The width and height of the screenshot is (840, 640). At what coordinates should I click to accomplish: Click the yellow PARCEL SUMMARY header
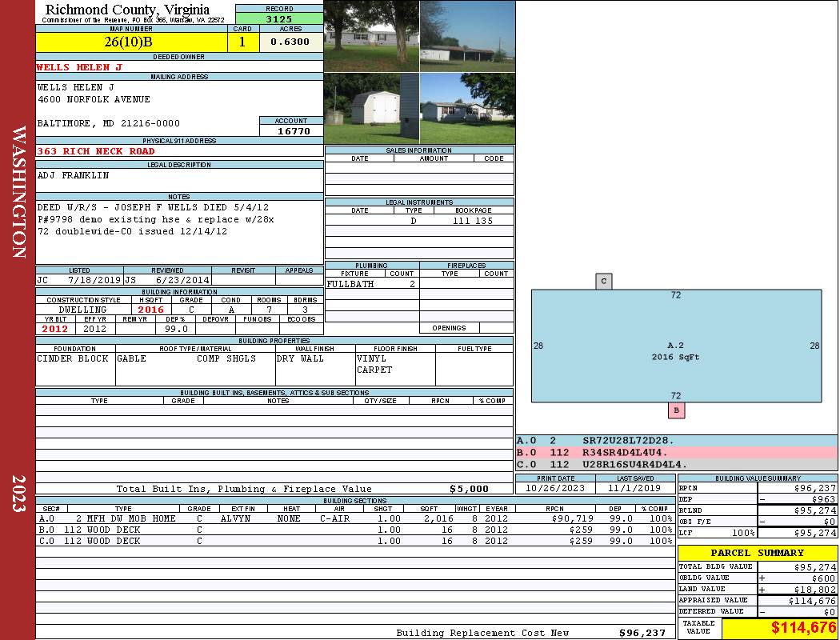[757, 553]
